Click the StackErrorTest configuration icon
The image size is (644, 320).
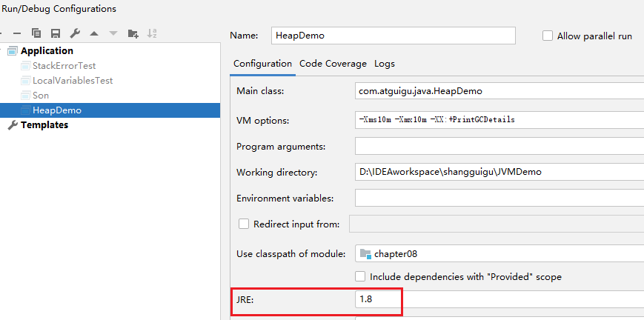click(26, 66)
